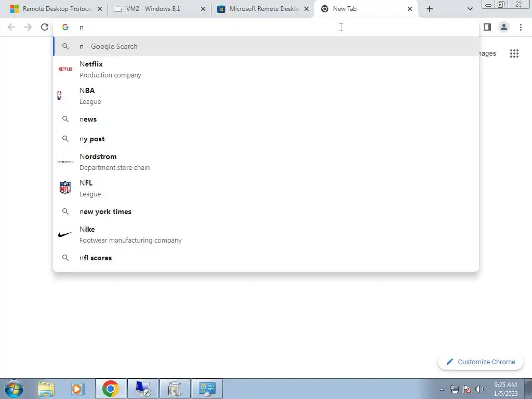The height and width of the screenshot is (399, 532).
Task: Pick the 'new york times' suggestion
Action: tap(266, 211)
